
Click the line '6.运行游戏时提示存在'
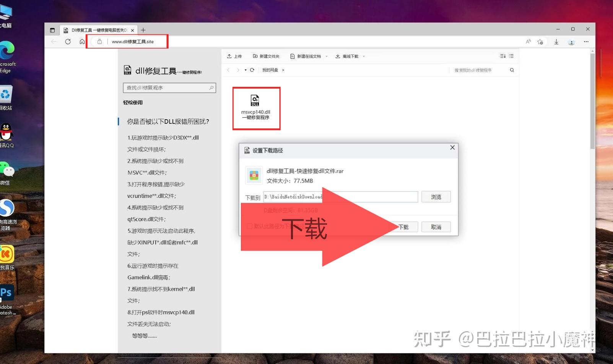(x=153, y=266)
